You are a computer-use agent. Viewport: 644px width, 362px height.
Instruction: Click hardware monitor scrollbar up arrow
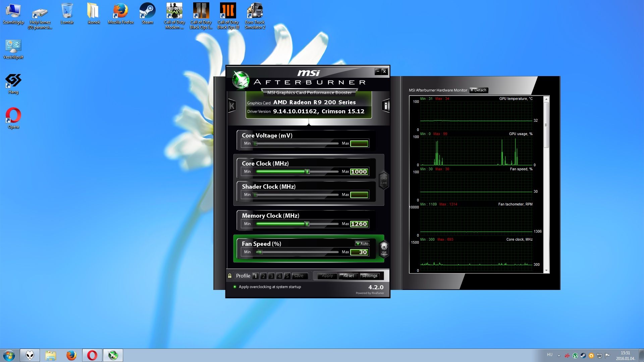(546, 99)
